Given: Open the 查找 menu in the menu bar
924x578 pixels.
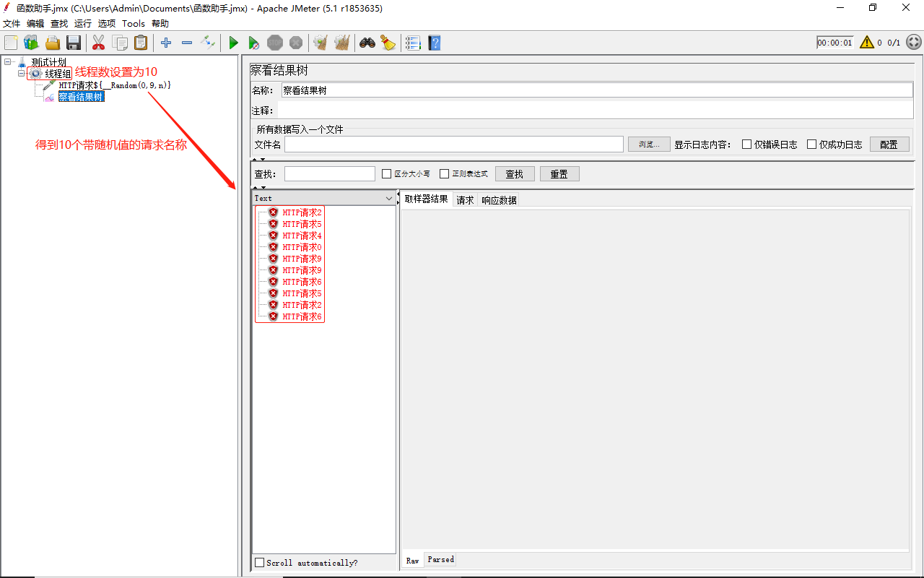Looking at the screenshot, I should (x=59, y=24).
